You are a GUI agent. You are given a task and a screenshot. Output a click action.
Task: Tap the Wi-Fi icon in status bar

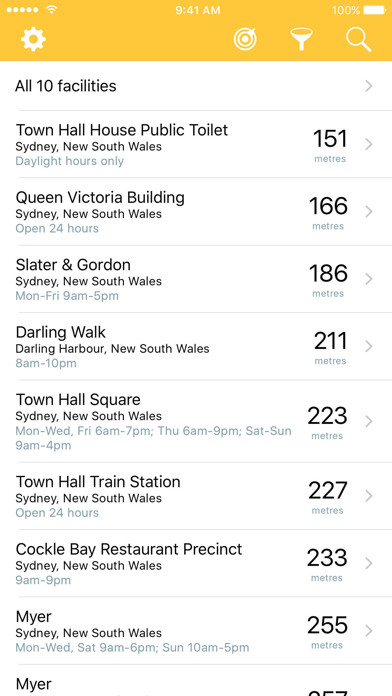click(x=52, y=10)
